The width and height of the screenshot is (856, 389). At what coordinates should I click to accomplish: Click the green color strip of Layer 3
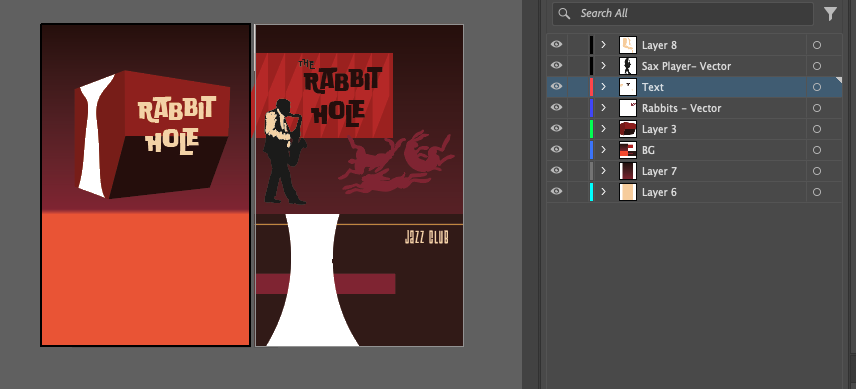point(591,129)
